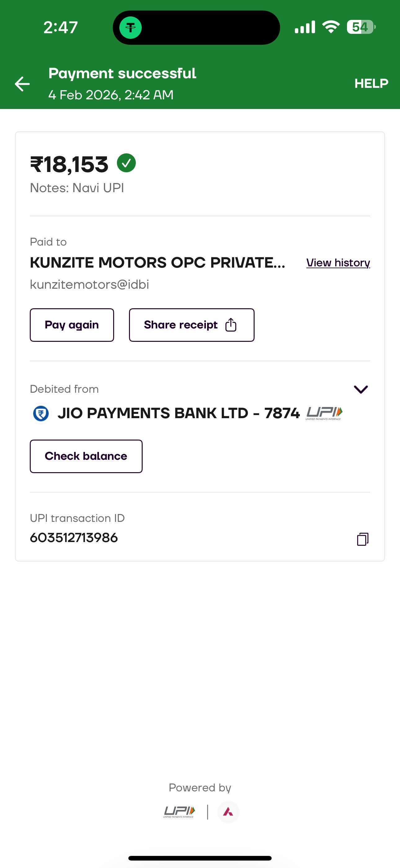Tap the UPI logo beside bank name

pyautogui.click(x=324, y=413)
